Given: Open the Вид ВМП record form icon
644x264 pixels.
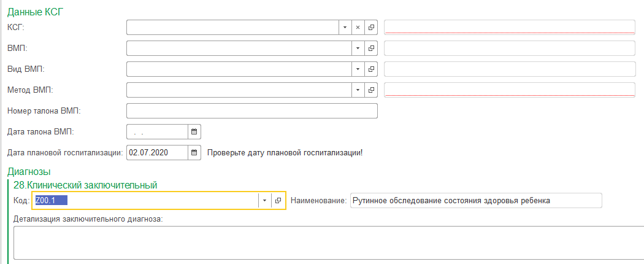Looking at the screenshot, I should coord(371,69).
